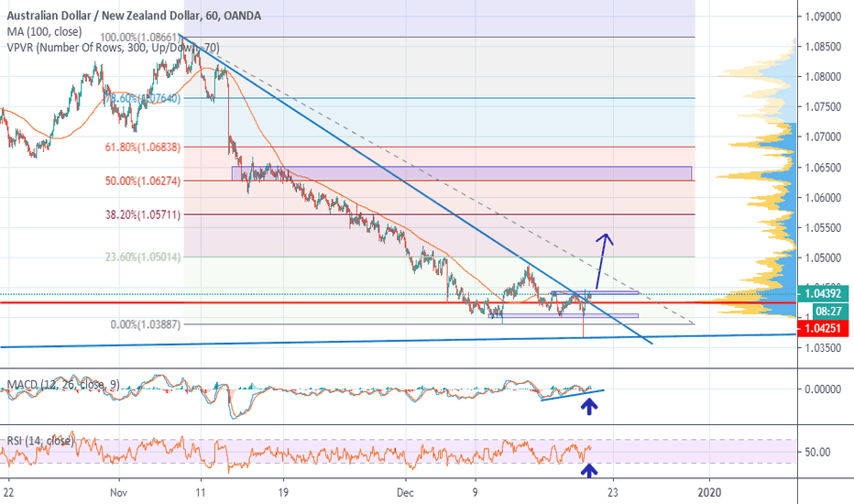Click the red horizontal price line
This screenshot has height=504, width=854.
(275, 302)
